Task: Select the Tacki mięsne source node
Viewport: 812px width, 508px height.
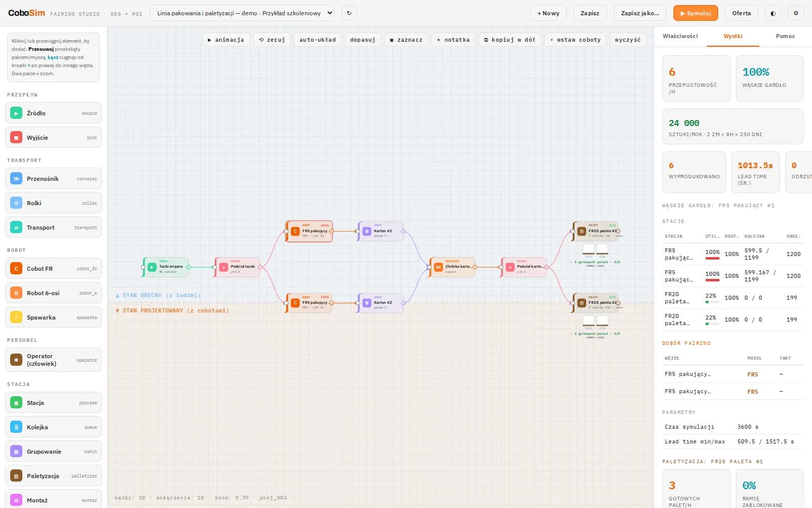Action: [x=166, y=267]
